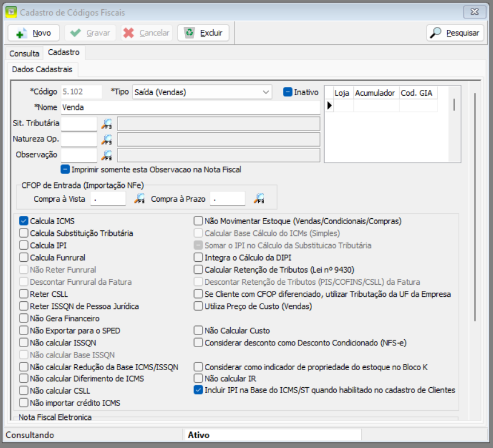Check Utiliza Preço de Custo (Vendas)
The width and height of the screenshot is (493, 448).
point(198,306)
